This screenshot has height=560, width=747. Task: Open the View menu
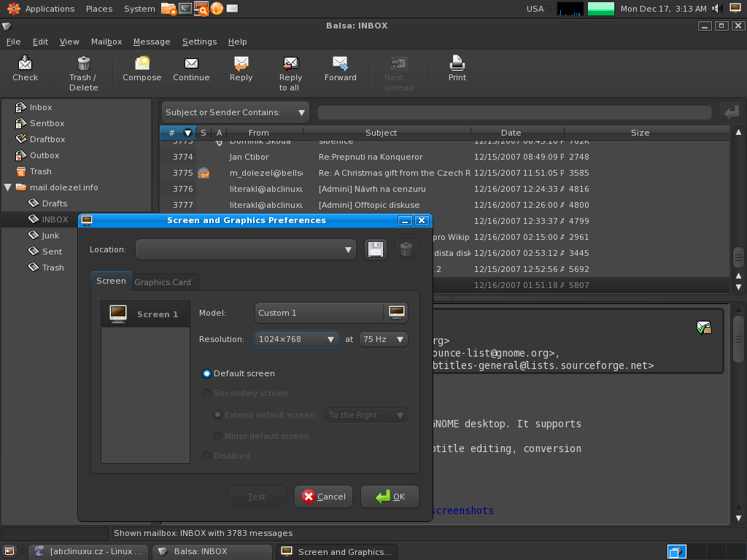pos(69,42)
